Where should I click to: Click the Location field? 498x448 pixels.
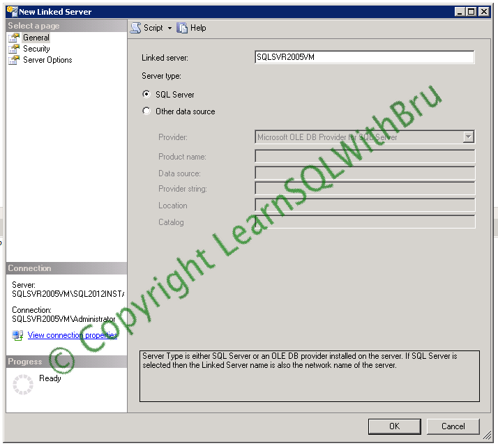pos(365,206)
